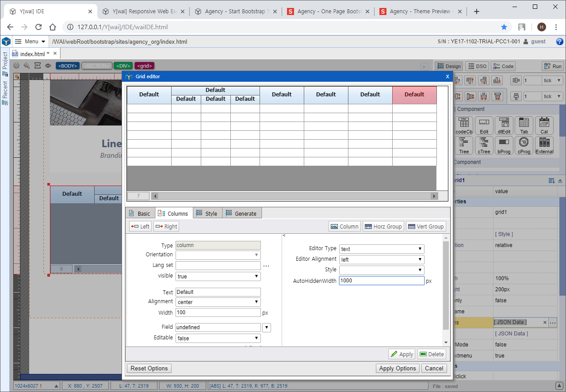The width and height of the screenshot is (566, 392).
Task: Pick the cProg circular progress component
Action: [x=524, y=145]
